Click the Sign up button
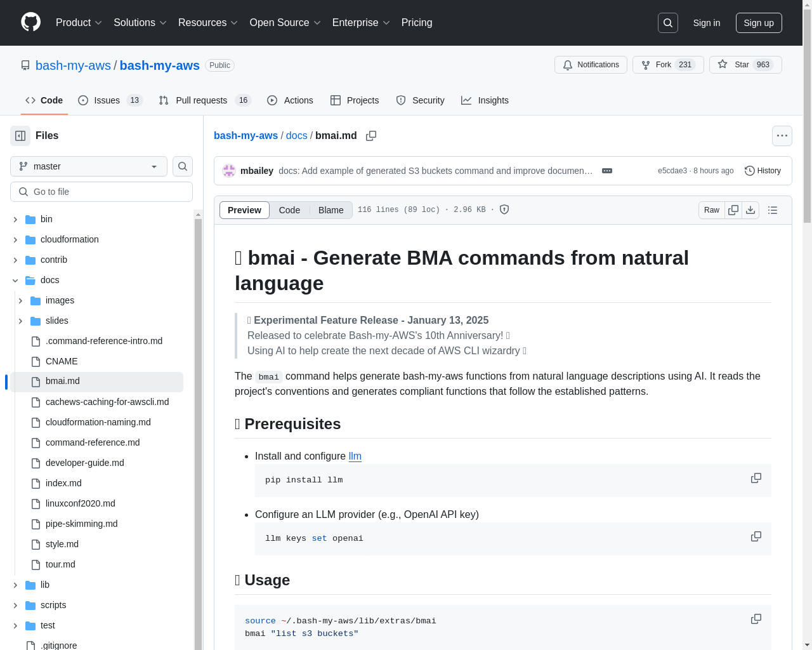The image size is (812, 650). click(x=759, y=23)
